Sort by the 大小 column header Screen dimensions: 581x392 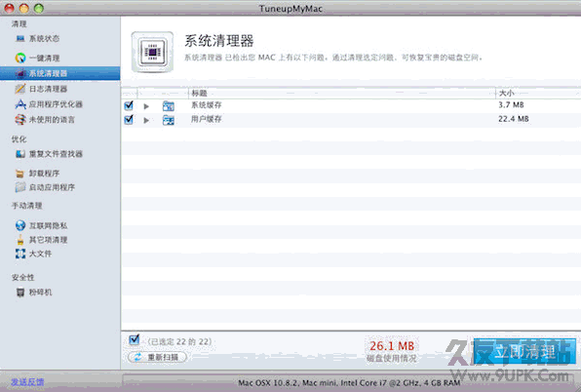(x=538, y=93)
